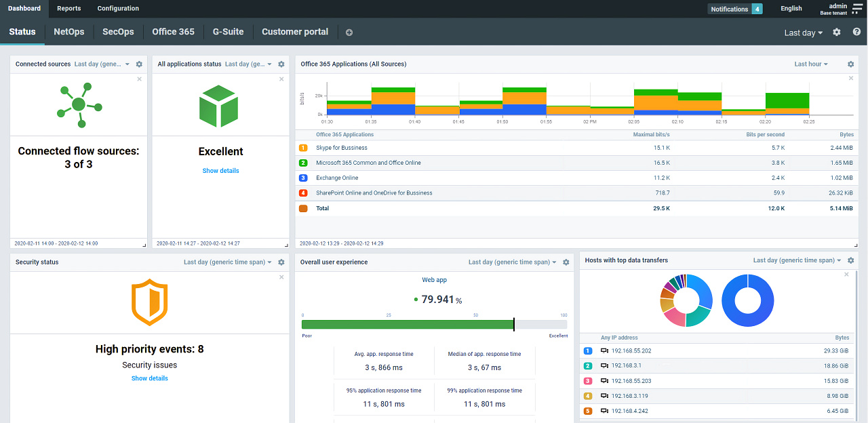Open Overall user experience widget settings gear
Viewport: 868px width, 423px height.
tap(566, 262)
